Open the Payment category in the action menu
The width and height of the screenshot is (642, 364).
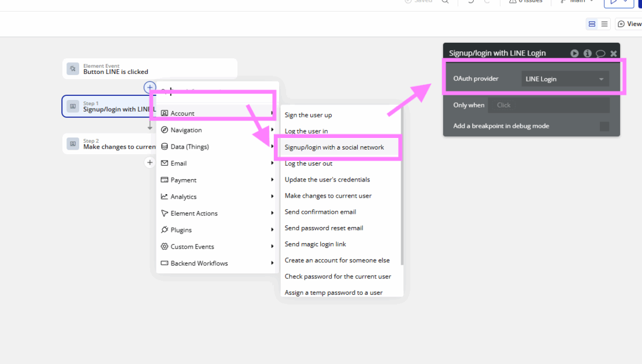[x=217, y=180]
